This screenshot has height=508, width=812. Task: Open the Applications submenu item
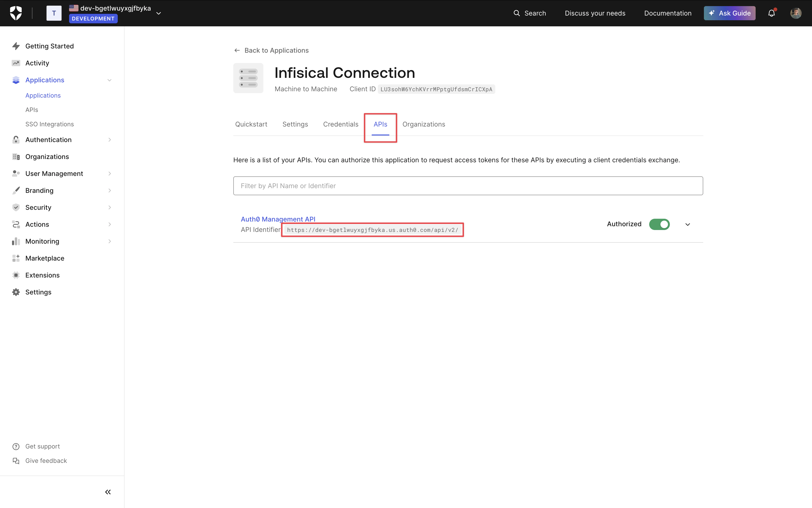43,95
